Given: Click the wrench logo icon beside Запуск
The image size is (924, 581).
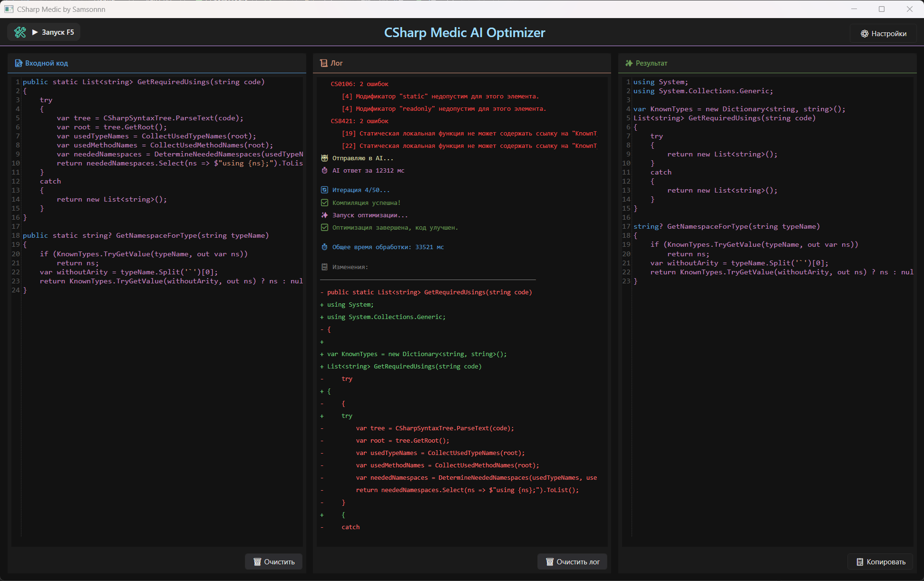Looking at the screenshot, I should [x=20, y=32].
